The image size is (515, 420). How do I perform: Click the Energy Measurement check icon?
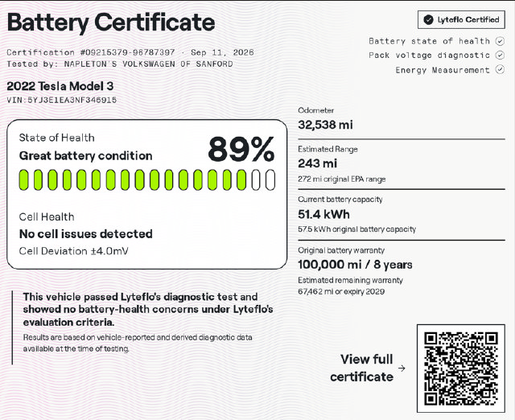[x=500, y=70]
